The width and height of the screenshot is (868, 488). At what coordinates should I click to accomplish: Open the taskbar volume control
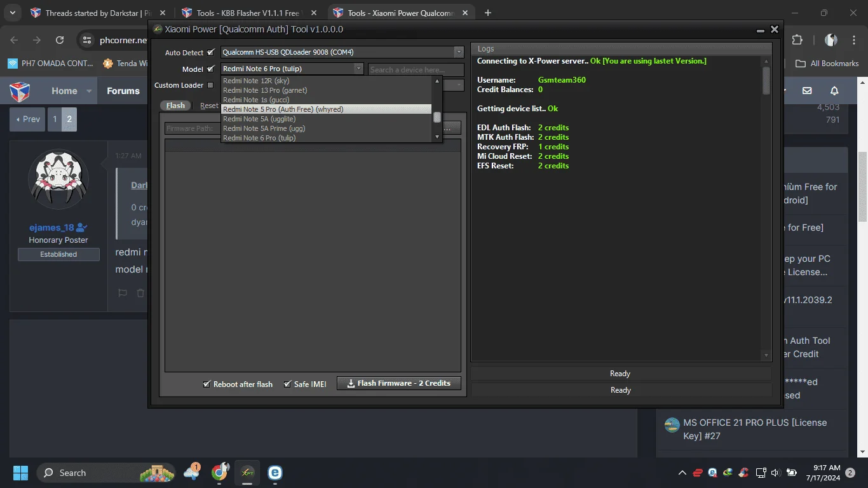775,473
